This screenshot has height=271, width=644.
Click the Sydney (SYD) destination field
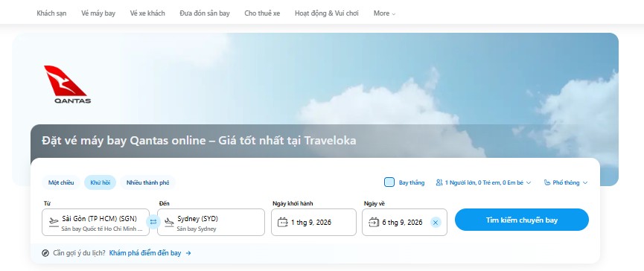click(211, 222)
